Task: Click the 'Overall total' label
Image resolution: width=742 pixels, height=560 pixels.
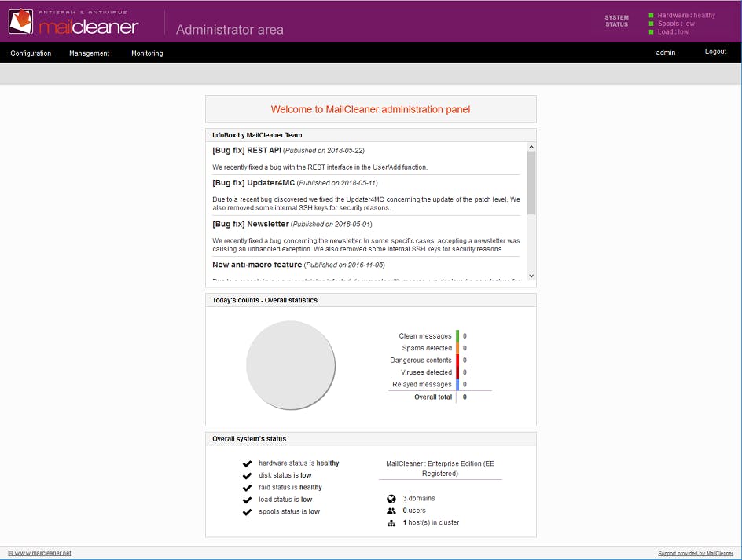Action: click(433, 397)
